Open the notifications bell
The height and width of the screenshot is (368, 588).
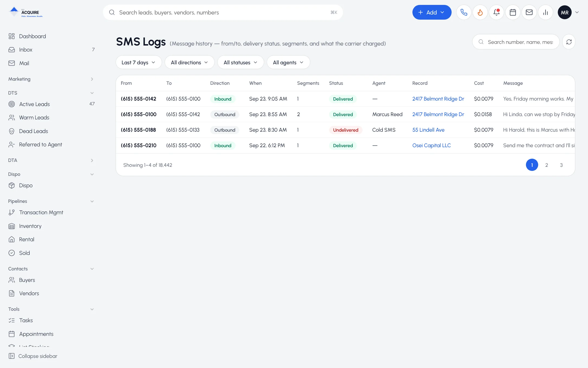pyautogui.click(x=496, y=12)
